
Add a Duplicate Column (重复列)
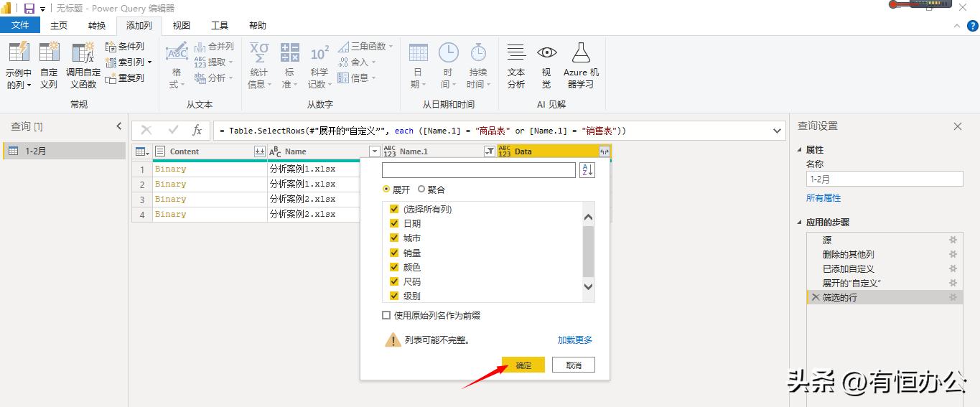pos(125,78)
